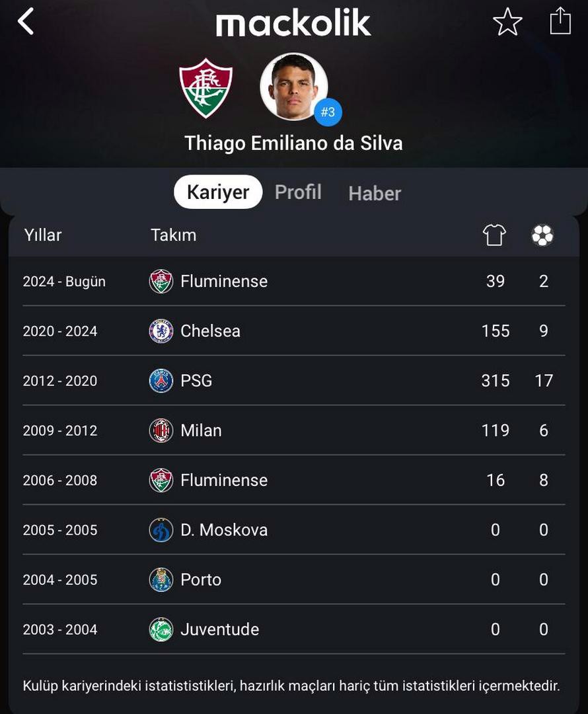This screenshot has height=714, width=588.
Task: Select the 2024 - Bugün Fluminense row
Action: pyautogui.click(x=294, y=281)
